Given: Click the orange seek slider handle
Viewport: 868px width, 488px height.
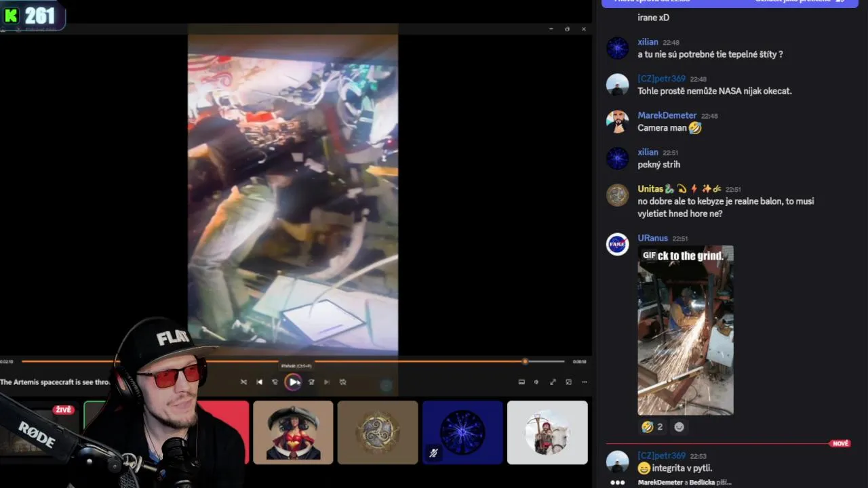Looking at the screenshot, I should (x=525, y=361).
